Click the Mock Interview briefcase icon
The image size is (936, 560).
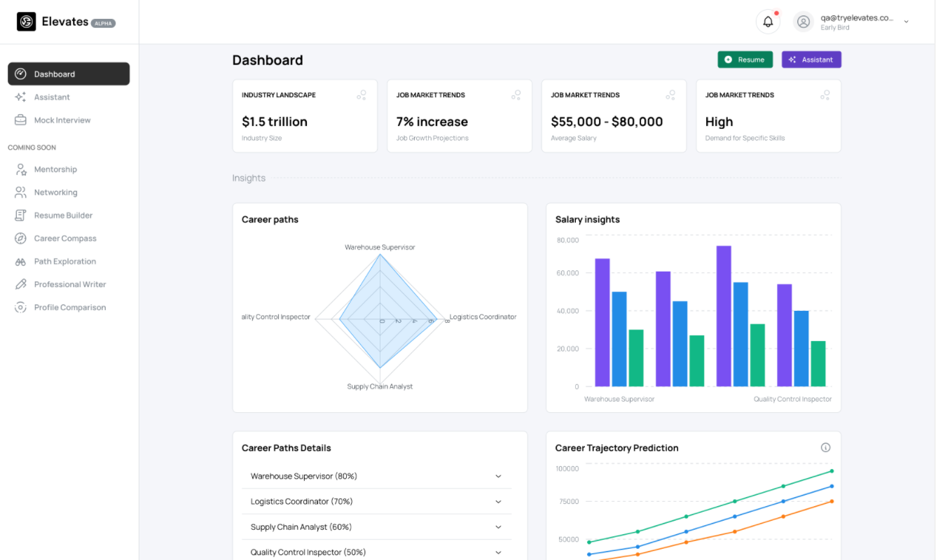20,120
